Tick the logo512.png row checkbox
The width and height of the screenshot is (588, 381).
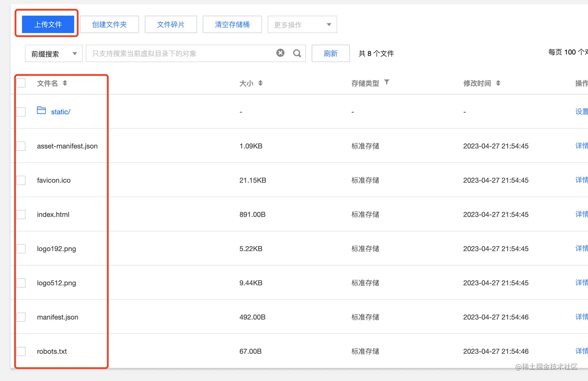21,283
